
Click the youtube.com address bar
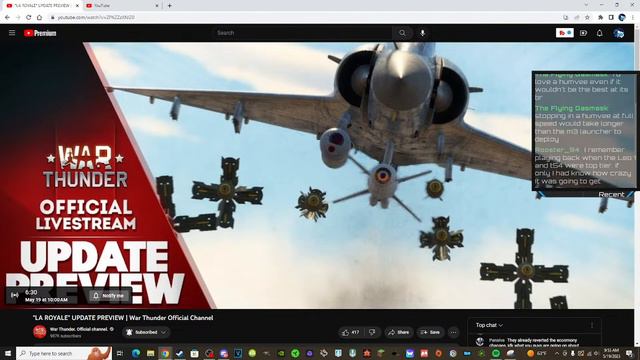click(x=302, y=18)
